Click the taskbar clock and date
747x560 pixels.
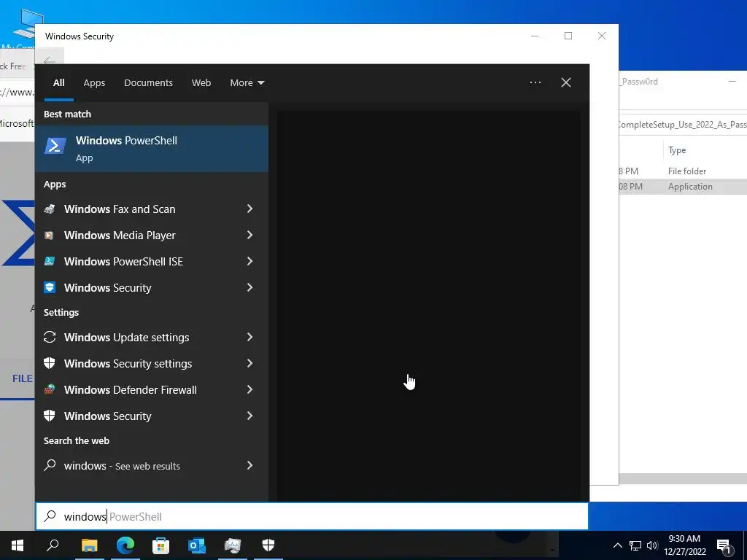click(684, 545)
